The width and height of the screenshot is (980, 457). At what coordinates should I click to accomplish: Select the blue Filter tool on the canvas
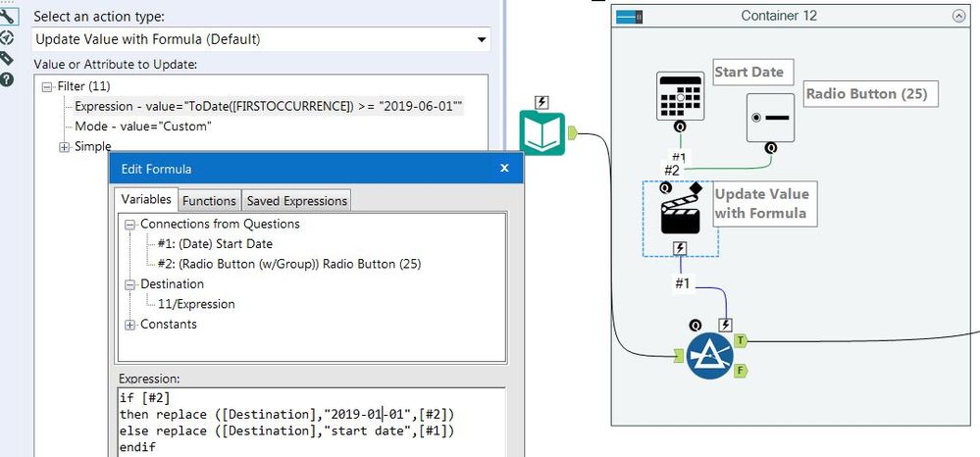[709, 355]
